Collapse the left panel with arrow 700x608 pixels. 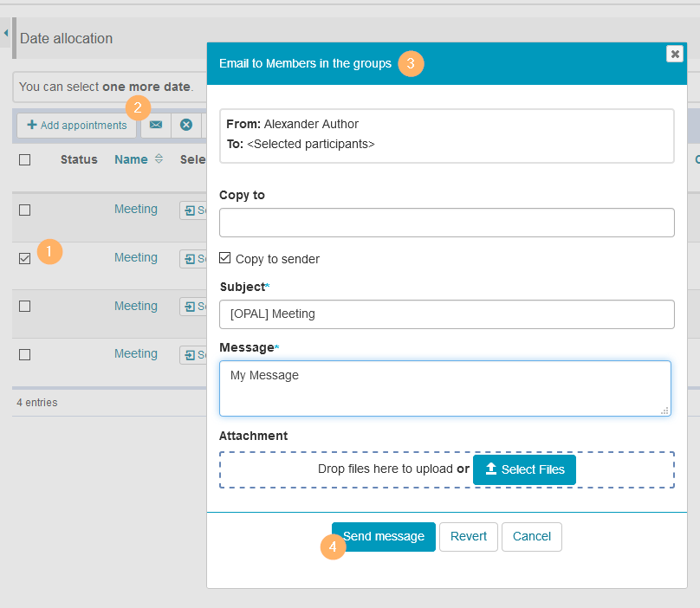(5, 33)
